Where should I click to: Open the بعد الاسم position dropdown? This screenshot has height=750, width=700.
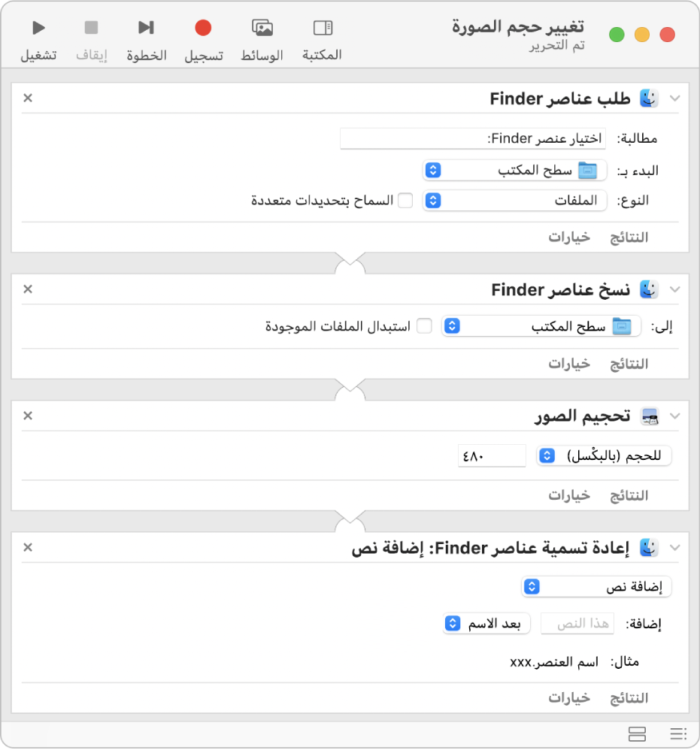click(x=487, y=624)
